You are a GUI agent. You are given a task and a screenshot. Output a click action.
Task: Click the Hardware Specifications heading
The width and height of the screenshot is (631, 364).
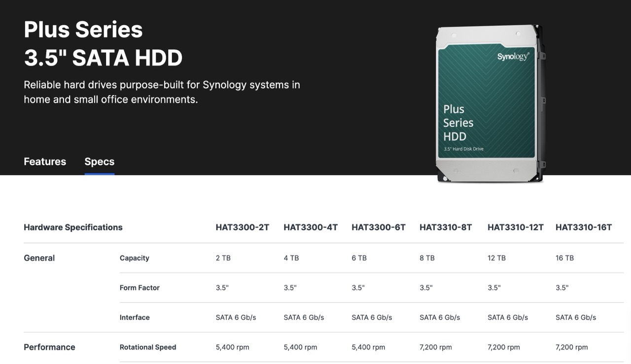point(73,227)
